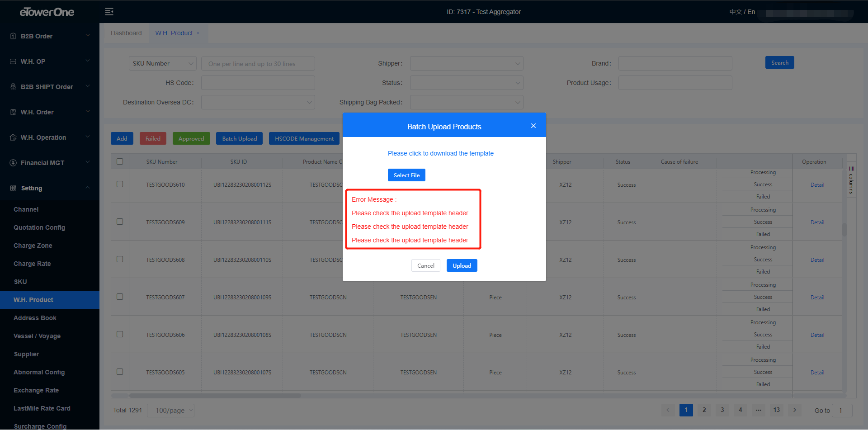Image resolution: width=868 pixels, height=430 pixels.
Task: Click the B2B Order sidebar icon
Action: point(13,36)
